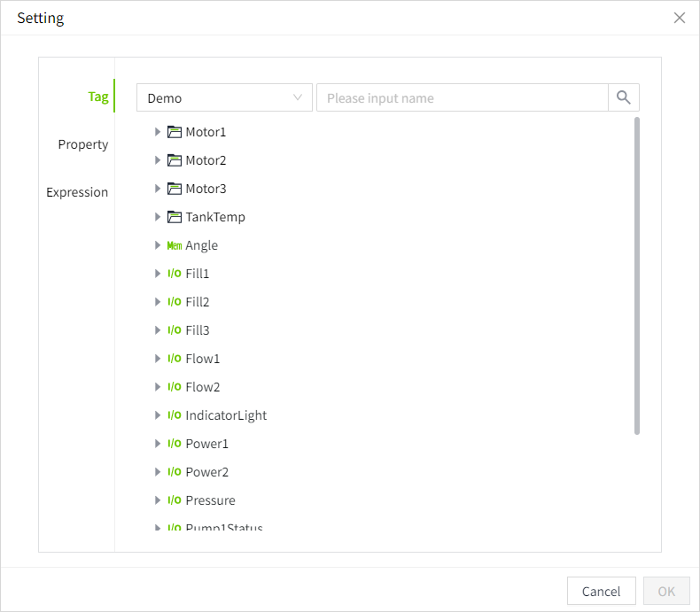Expand the Flow1 tag node
The height and width of the screenshot is (612, 700).
158,359
